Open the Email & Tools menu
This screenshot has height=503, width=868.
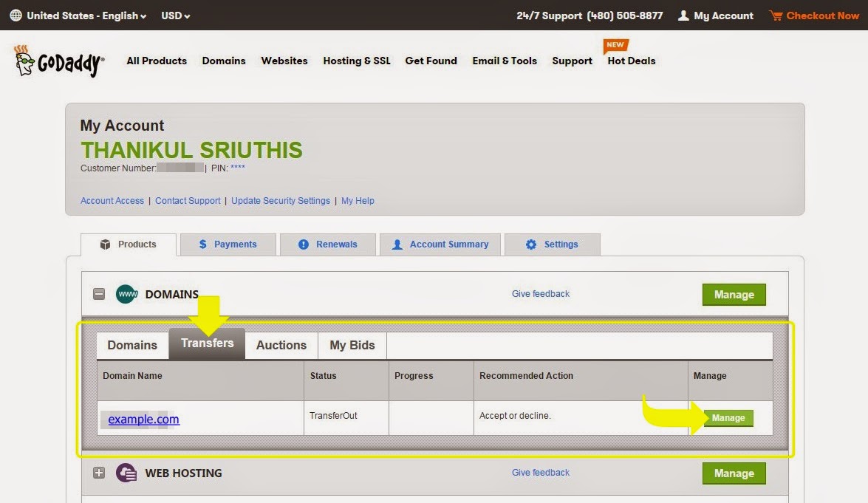[x=505, y=61]
